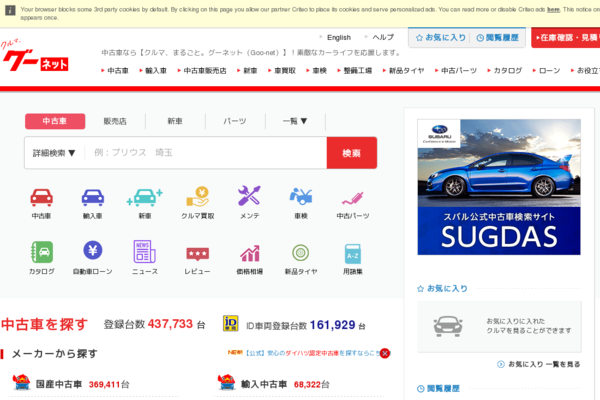Open the 用語集 A-Z book icon
The image size is (600, 400).
click(x=353, y=252)
